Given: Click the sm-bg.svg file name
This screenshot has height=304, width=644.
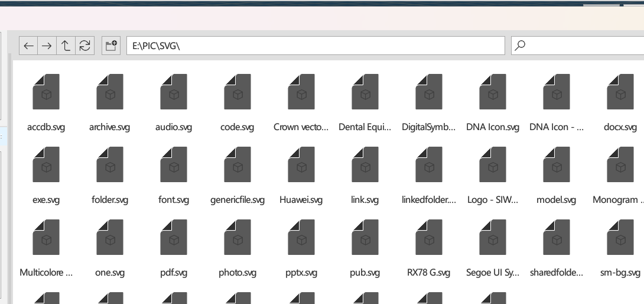Looking at the screenshot, I should click(620, 273).
